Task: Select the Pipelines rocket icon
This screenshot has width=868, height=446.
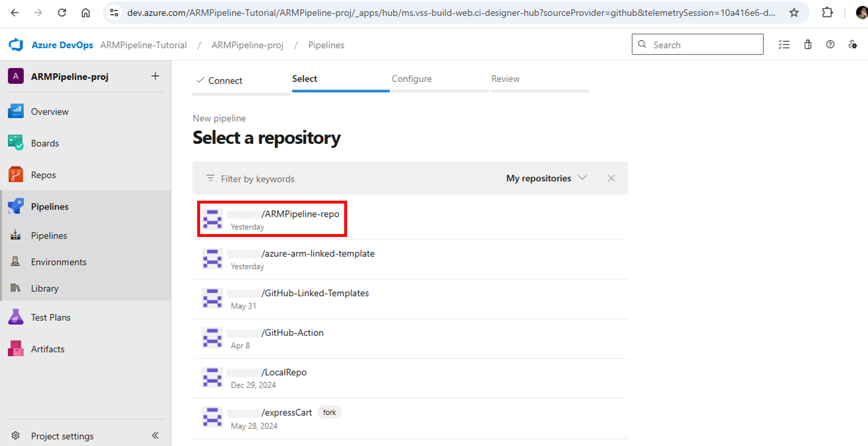Action: pos(16,206)
